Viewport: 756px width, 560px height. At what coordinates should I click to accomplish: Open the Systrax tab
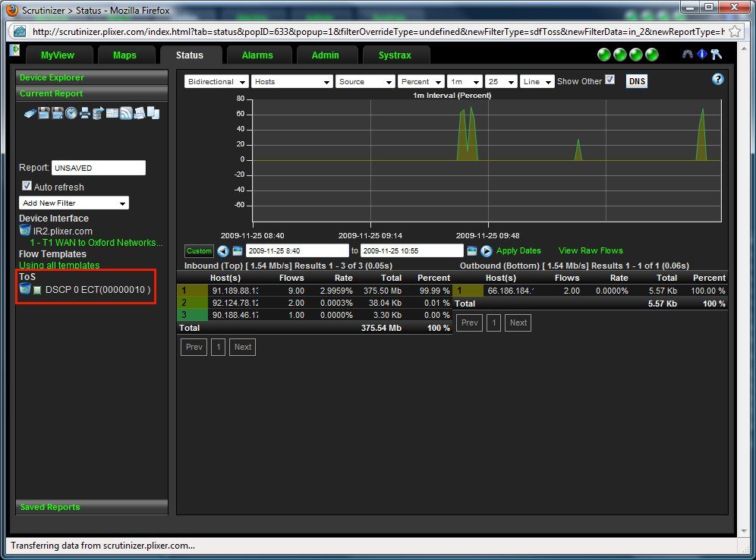tap(395, 55)
